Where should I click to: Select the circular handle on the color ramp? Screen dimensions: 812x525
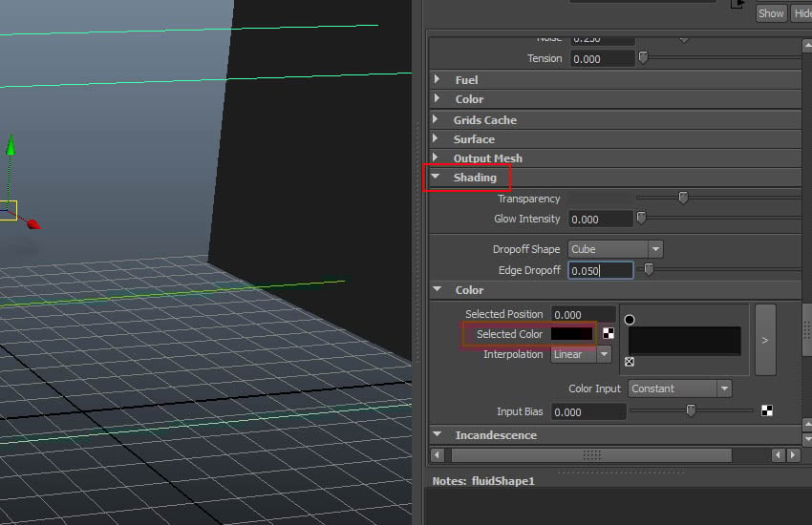click(x=630, y=320)
